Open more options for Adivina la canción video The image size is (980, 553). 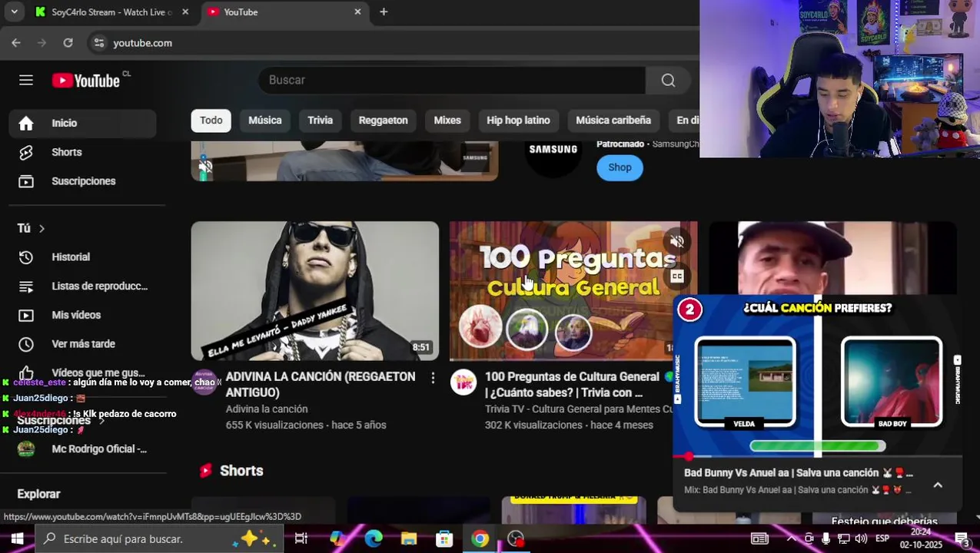point(433,378)
